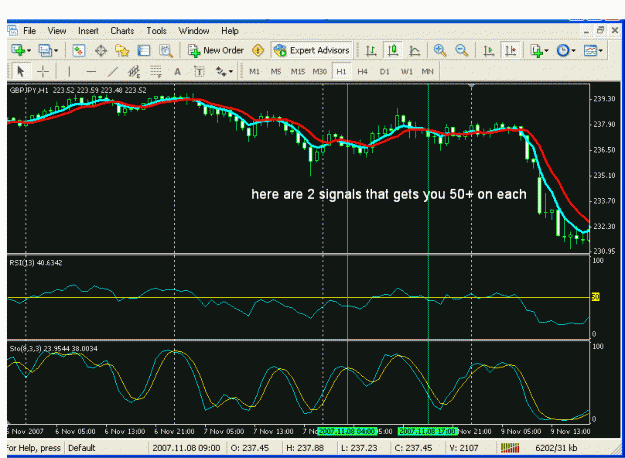Open the View menu
This screenshot has width=625, height=458.
pyautogui.click(x=57, y=31)
